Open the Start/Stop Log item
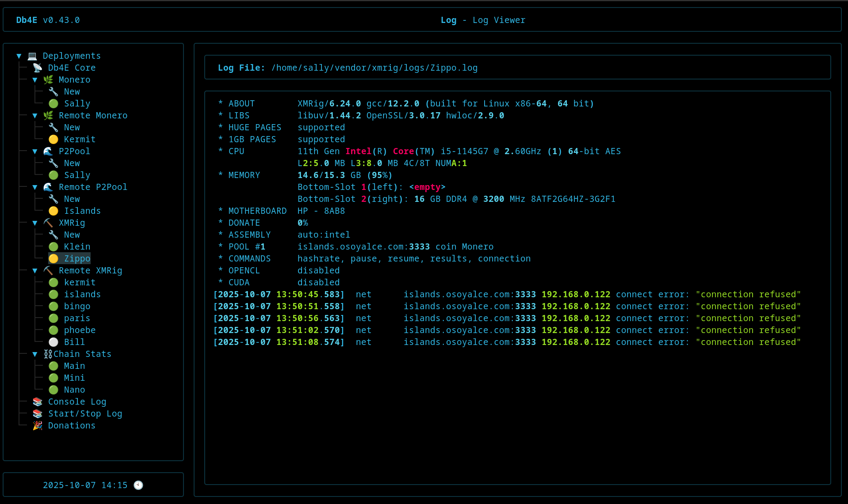 click(85, 413)
